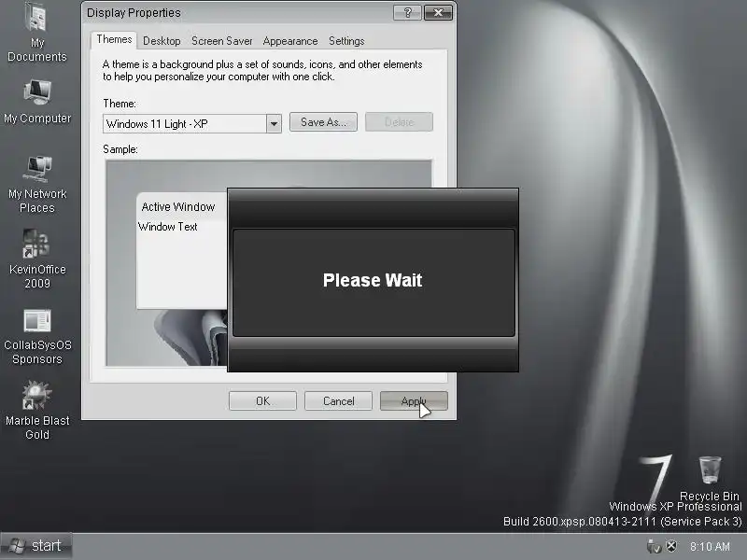Switch to the Desktop tab
The image size is (747, 560).
point(162,41)
